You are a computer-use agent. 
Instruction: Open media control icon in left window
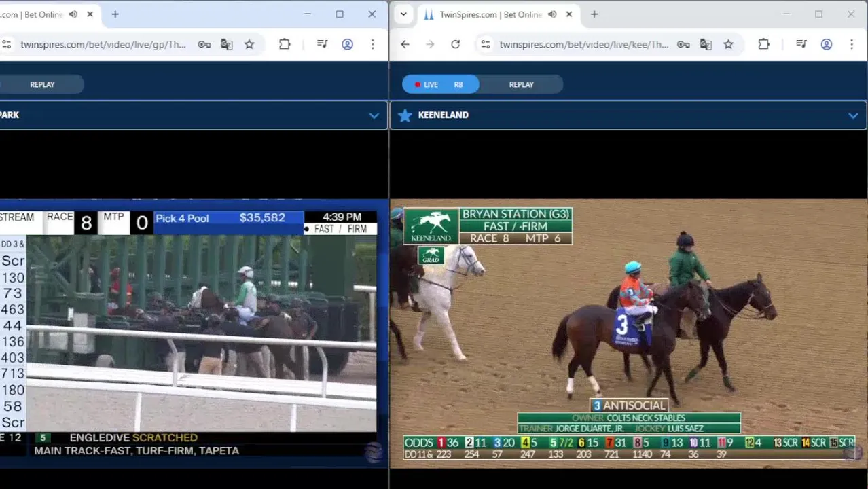click(323, 44)
